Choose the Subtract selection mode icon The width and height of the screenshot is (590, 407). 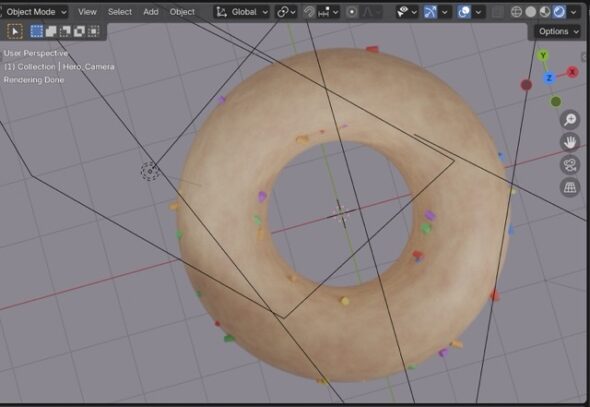pos(65,32)
